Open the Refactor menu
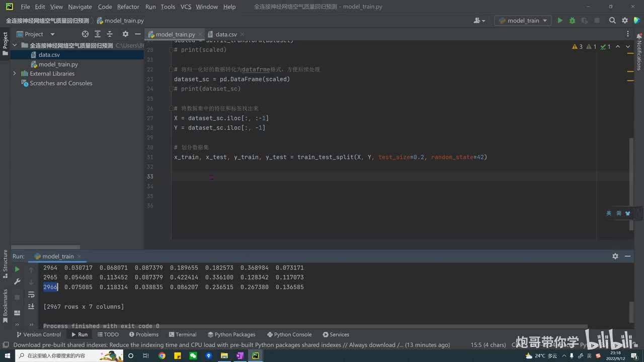 click(128, 7)
